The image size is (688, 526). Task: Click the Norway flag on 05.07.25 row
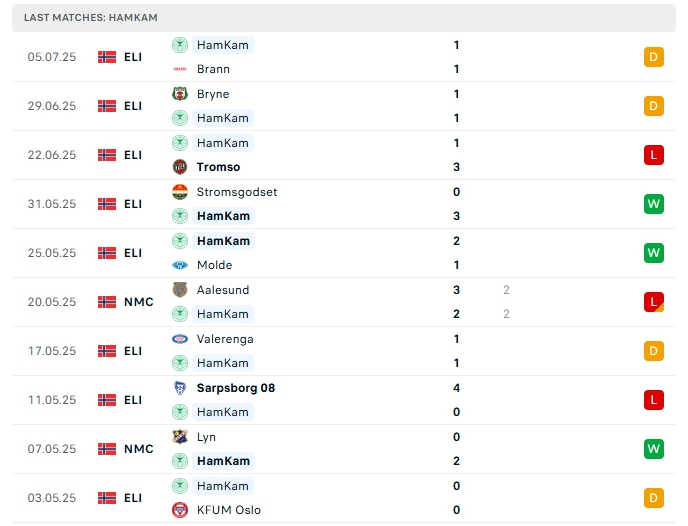point(107,57)
